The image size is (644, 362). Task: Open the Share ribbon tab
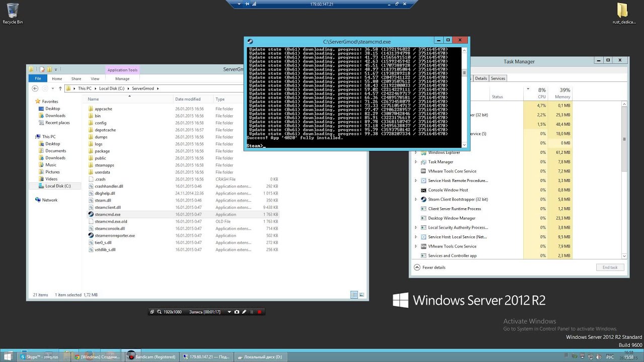76,78
